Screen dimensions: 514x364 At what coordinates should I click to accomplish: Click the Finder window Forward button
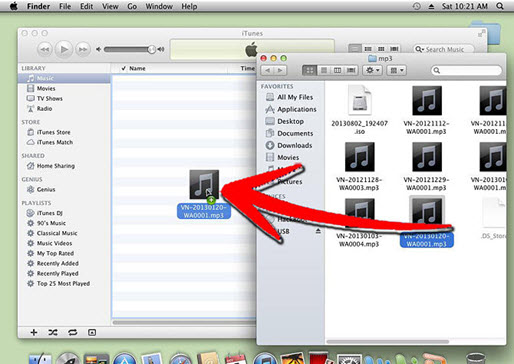280,70
